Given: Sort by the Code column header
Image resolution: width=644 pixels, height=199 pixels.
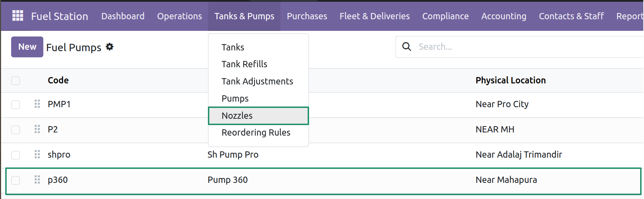Looking at the screenshot, I should tap(58, 80).
